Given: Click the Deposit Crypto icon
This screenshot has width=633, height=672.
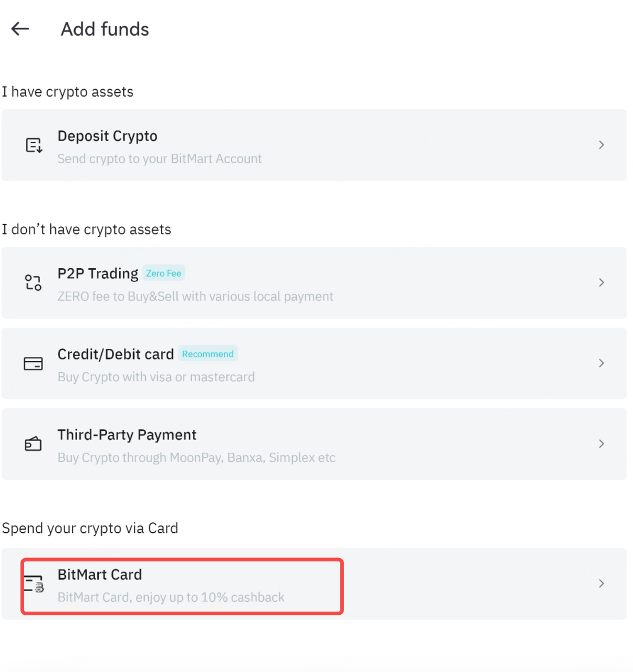Looking at the screenshot, I should coord(34,145).
